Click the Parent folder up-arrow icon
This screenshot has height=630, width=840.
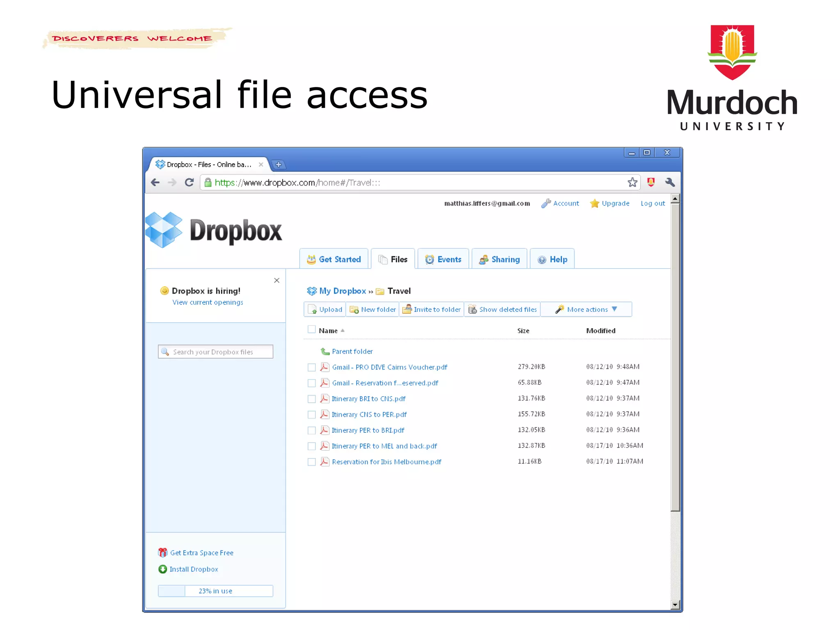[x=325, y=352]
